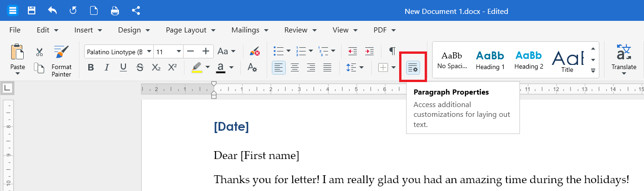Align text left

coord(279,68)
